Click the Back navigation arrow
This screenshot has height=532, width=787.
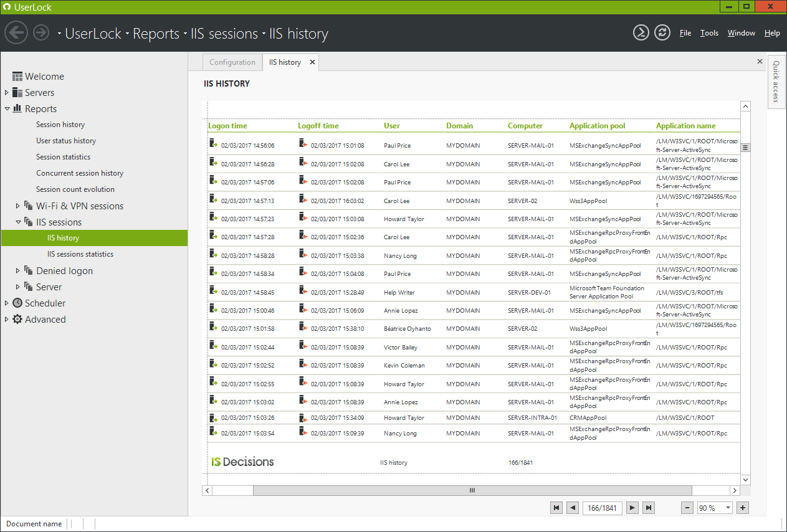click(x=17, y=32)
